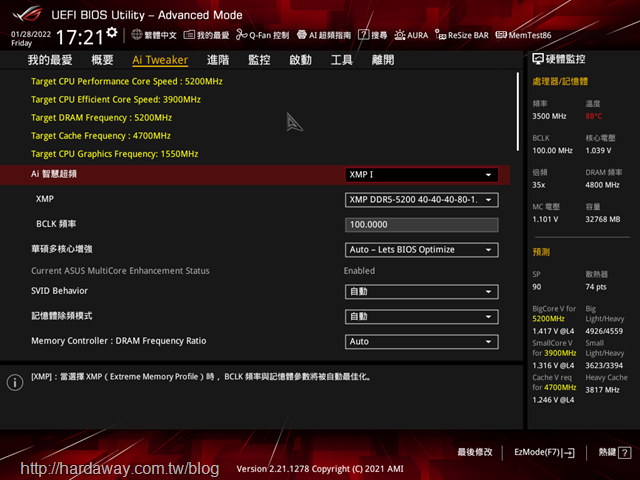Open AURA lighting icon
Image resolution: width=640 pixels, height=480 pixels.
click(x=400, y=35)
